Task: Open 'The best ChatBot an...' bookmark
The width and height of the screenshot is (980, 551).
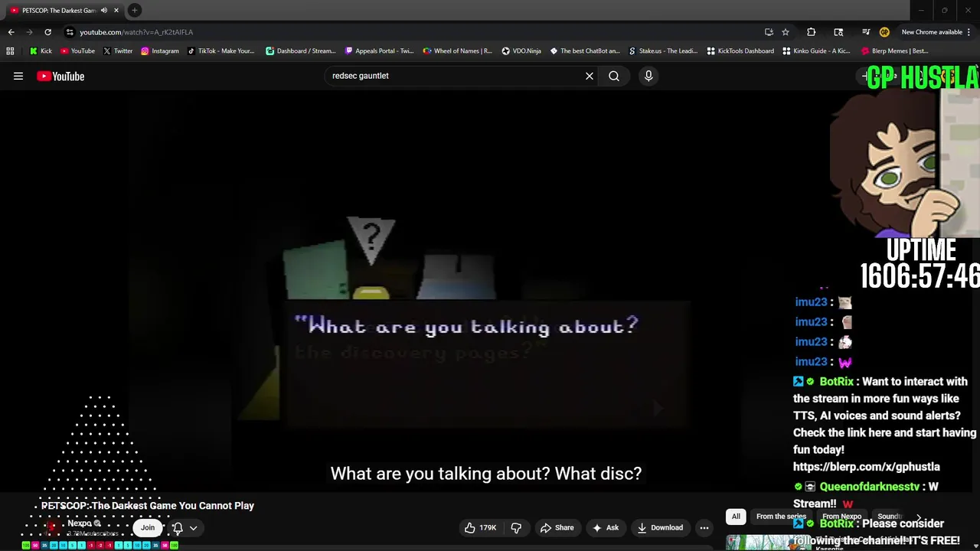Action: pyautogui.click(x=584, y=51)
